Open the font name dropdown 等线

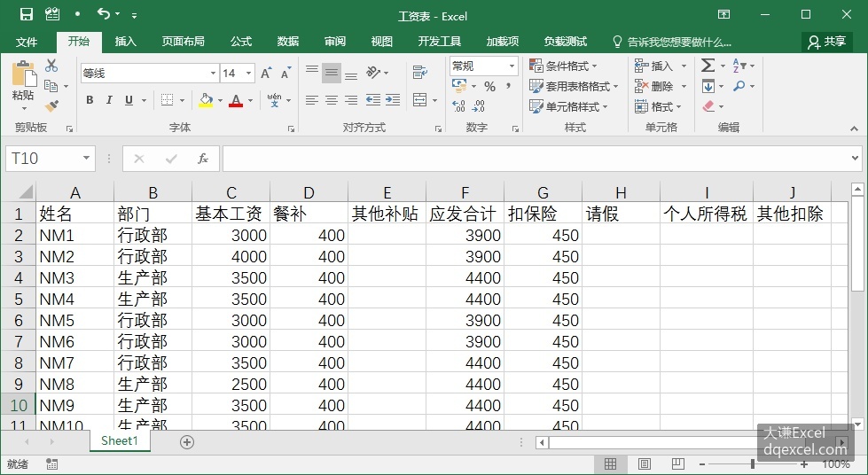point(213,73)
